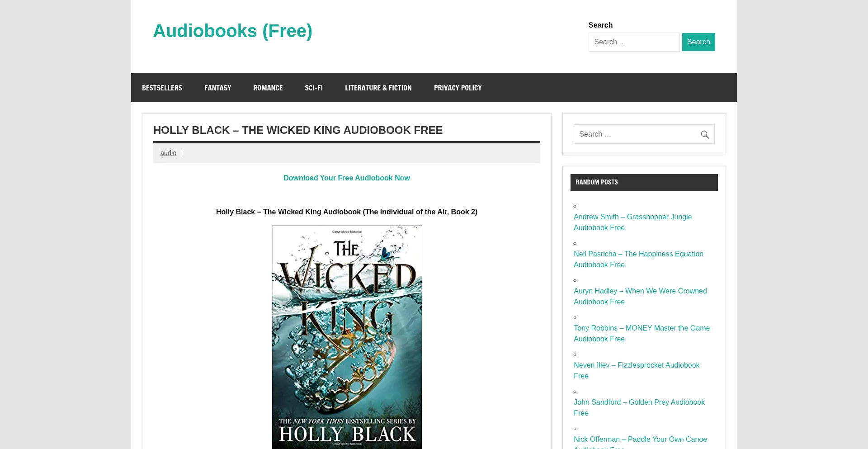Open Tony Robbins MONEY Master the Game

(x=642, y=334)
